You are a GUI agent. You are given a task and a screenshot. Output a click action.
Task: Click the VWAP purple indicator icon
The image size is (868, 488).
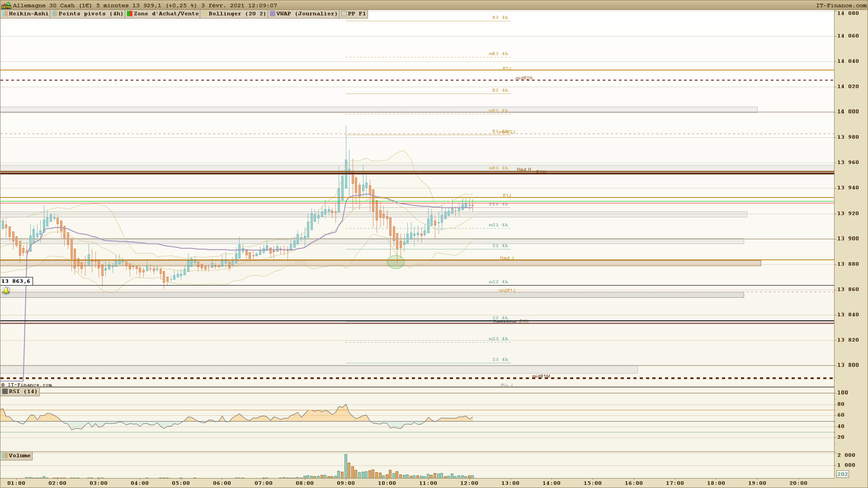273,14
